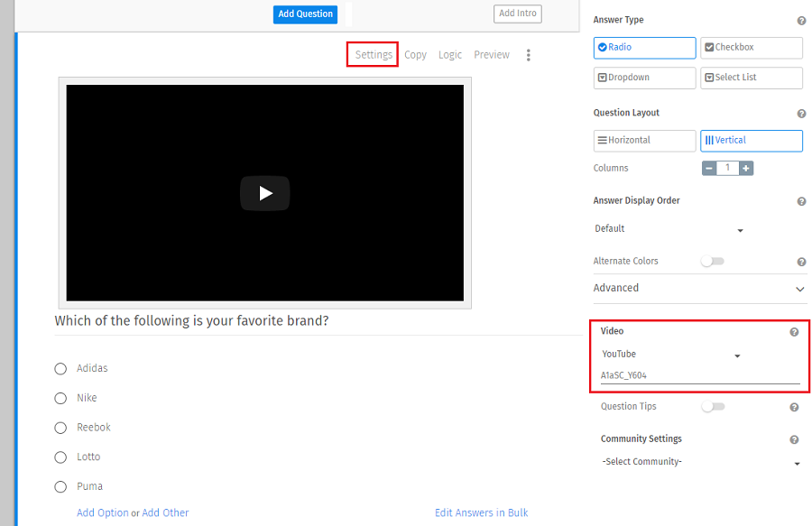Screen dimensions: 812x526
Task: Enable the Alternate Colors toggle
Action: (712, 262)
